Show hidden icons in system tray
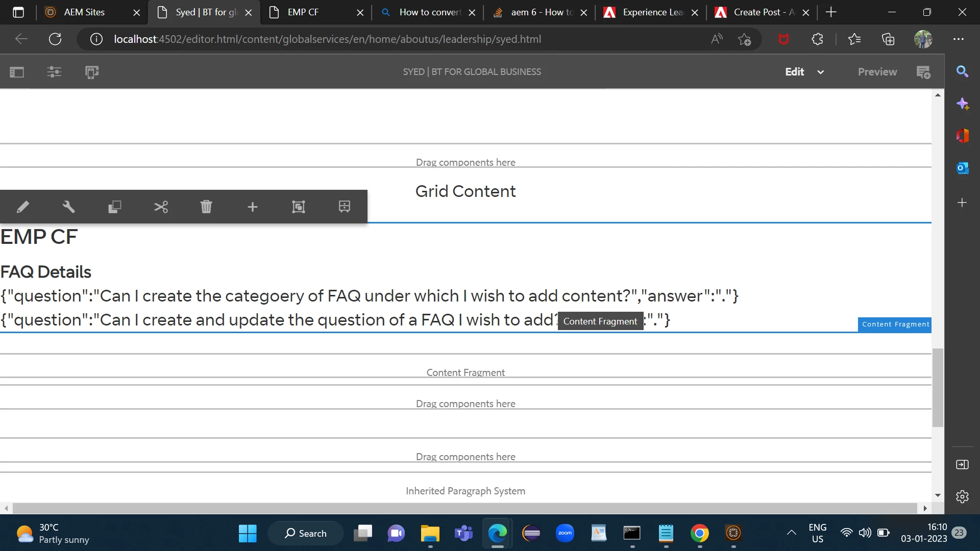 [791, 533]
